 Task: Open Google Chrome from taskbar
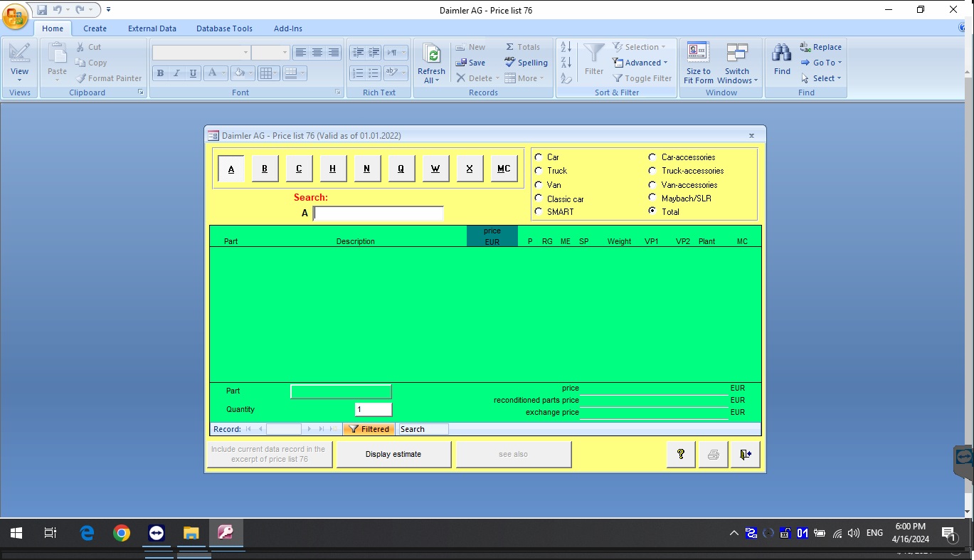pyautogui.click(x=122, y=533)
